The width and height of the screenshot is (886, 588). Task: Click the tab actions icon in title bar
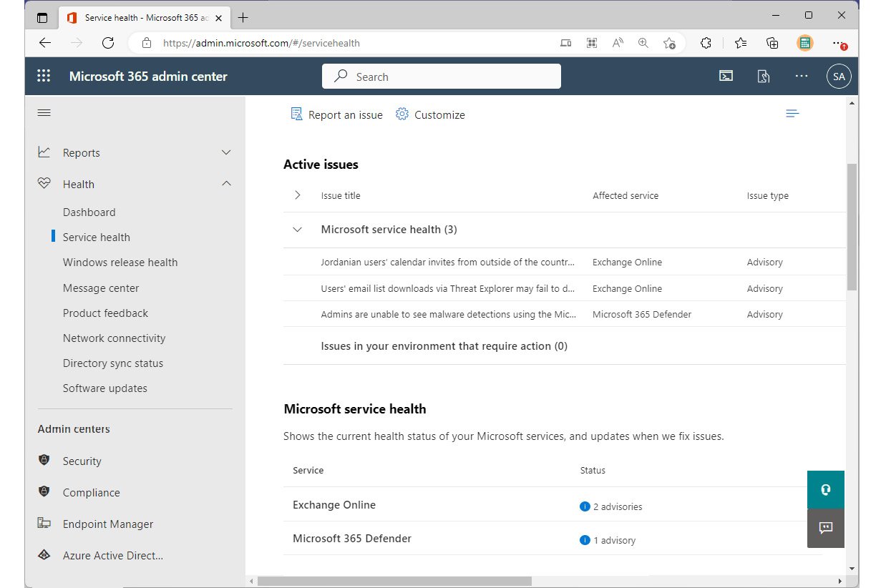click(x=42, y=17)
